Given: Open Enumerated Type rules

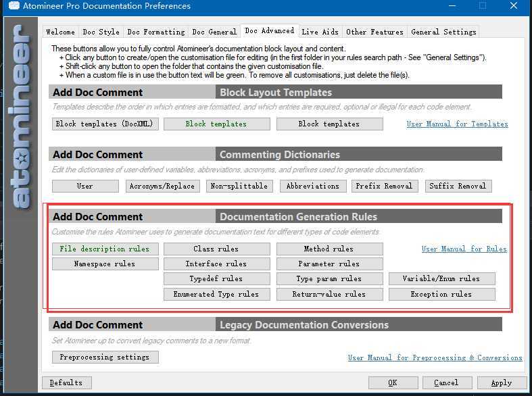Looking at the screenshot, I should click(216, 294).
